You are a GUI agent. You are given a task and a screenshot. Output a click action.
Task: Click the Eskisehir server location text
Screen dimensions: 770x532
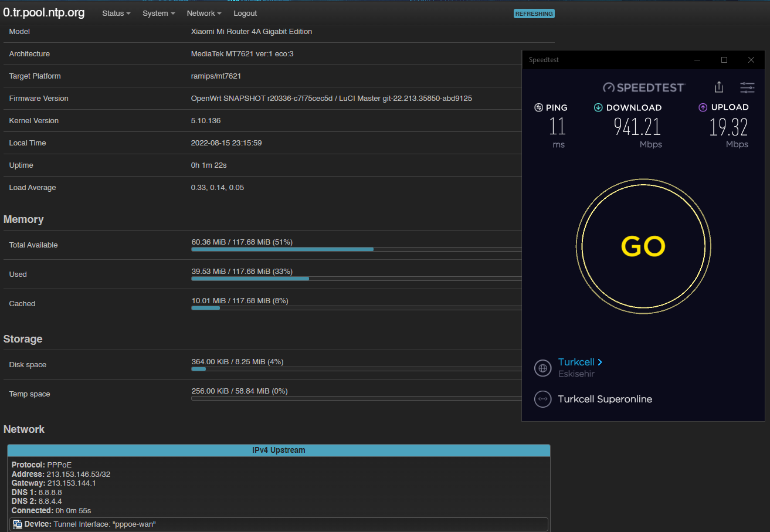[x=576, y=374]
